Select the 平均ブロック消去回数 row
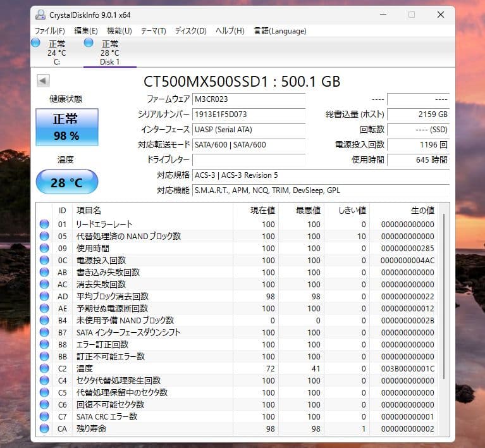 pyautogui.click(x=237, y=296)
